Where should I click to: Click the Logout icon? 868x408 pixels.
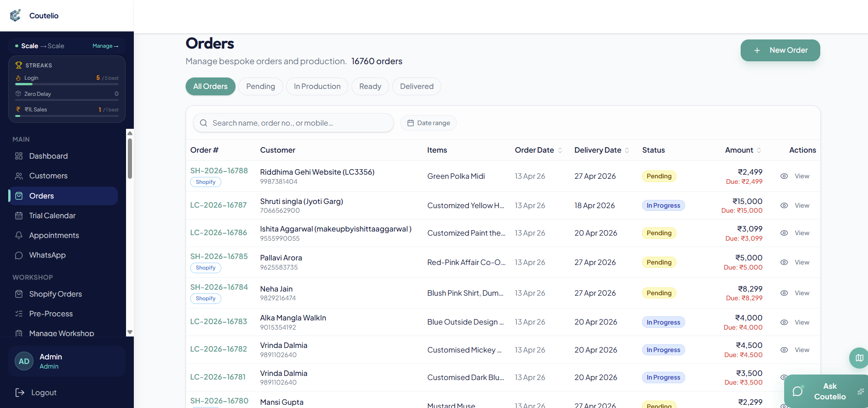coord(20,392)
